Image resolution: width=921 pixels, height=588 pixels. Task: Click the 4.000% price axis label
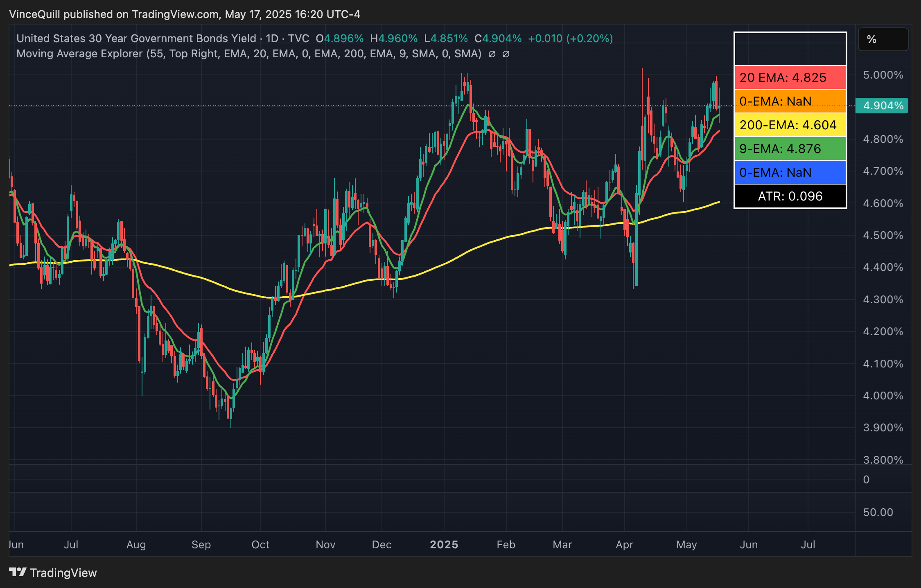pos(883,396)
